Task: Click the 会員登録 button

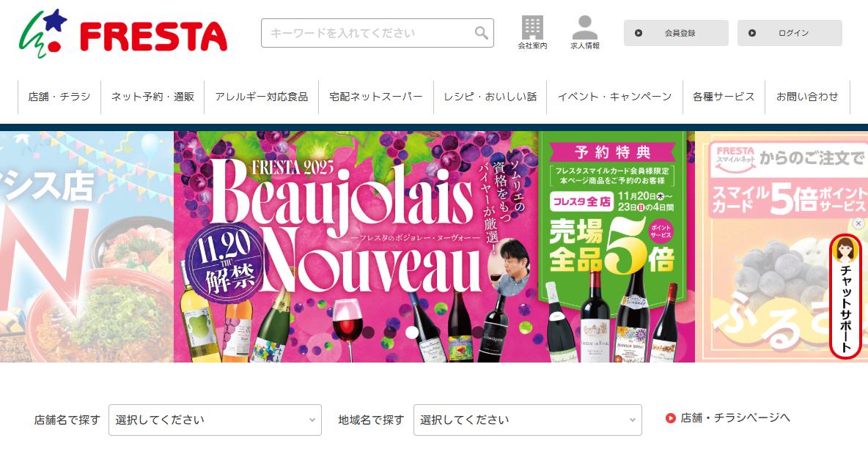Action: coord(676,33)
